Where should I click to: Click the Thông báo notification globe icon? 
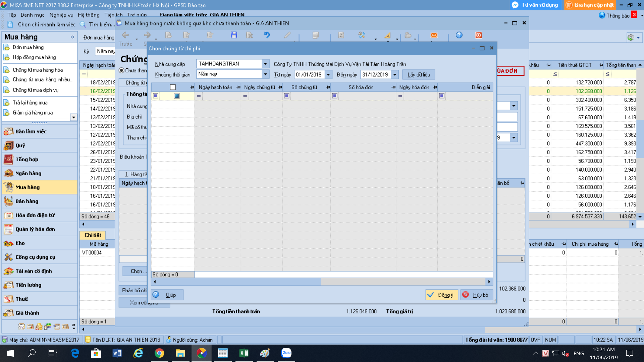click(x=602, y=15)
